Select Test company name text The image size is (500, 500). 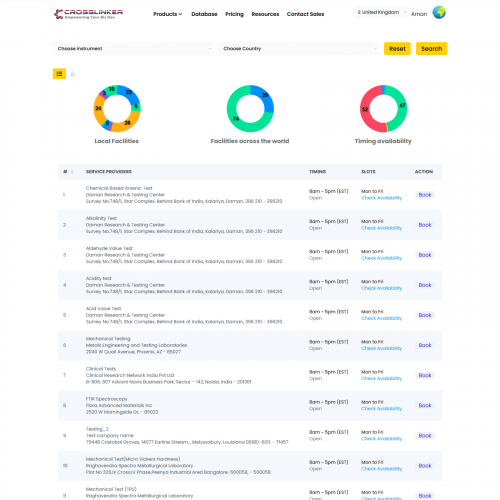click(110, 436)
